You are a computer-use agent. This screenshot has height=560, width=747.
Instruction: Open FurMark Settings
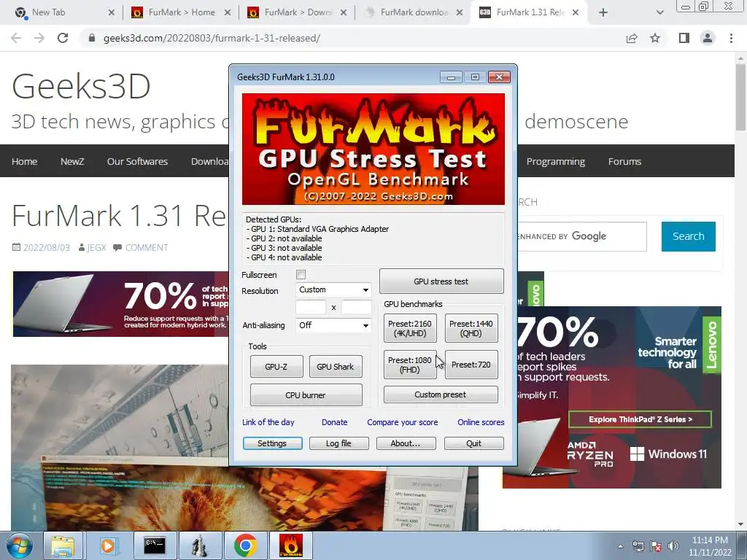[272, 443]
